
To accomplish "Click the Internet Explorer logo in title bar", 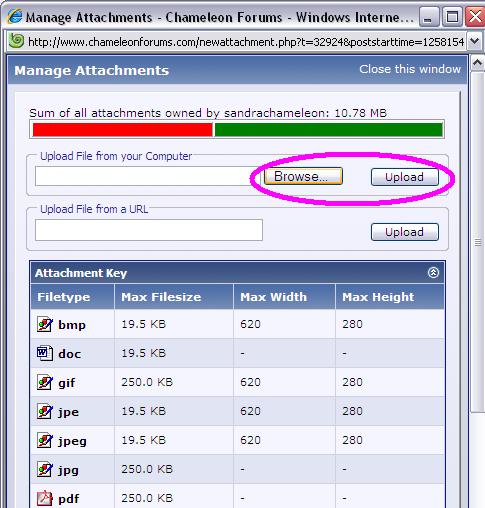I will tap(15, 16).
